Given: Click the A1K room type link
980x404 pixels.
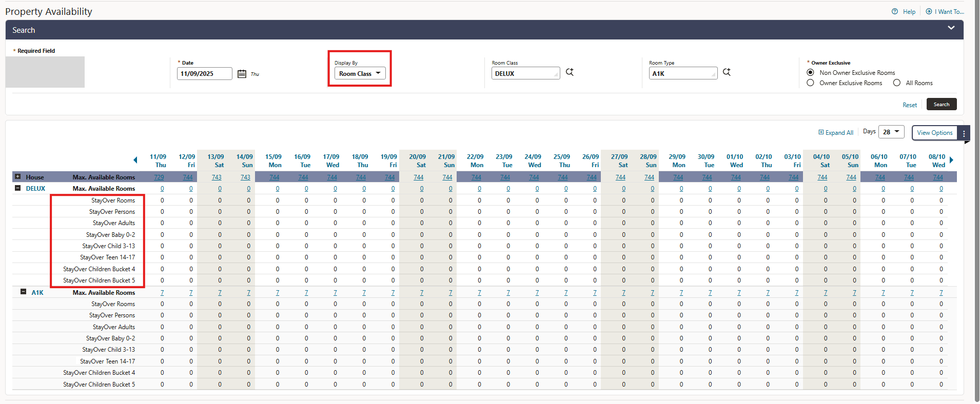Looking at the screenshot, I should (37, 293).
